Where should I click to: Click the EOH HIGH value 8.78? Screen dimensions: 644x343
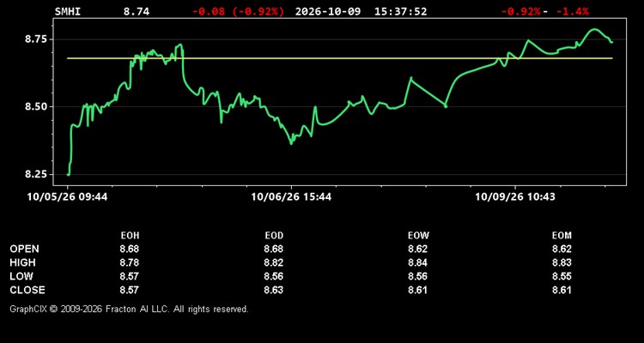click(130, 262)
